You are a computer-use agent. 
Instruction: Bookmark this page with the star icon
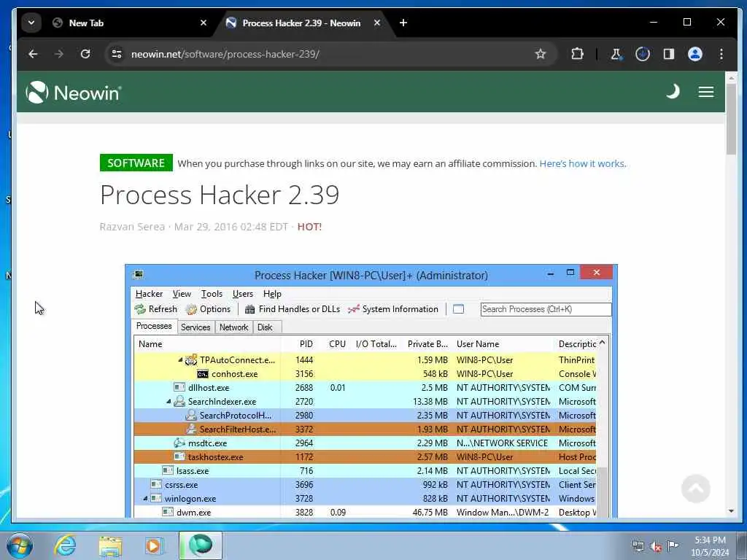[541, 54]
